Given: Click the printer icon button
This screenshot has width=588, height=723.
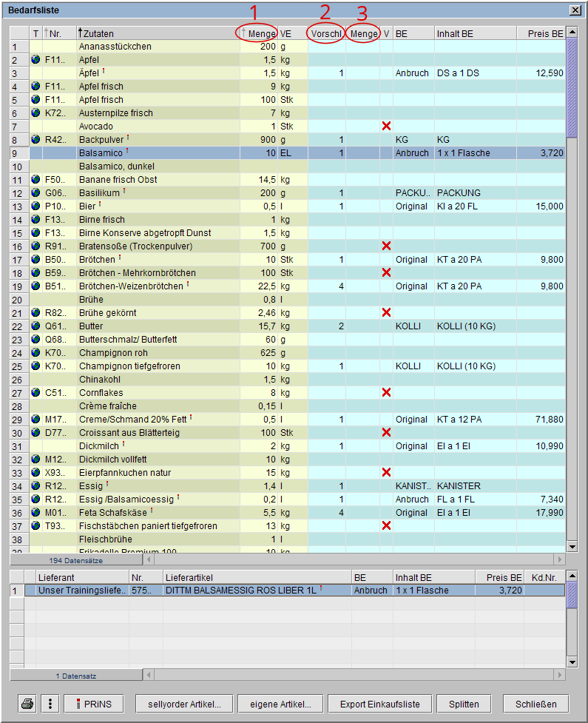Looking at the screenshot, I should tap(27, 704).
